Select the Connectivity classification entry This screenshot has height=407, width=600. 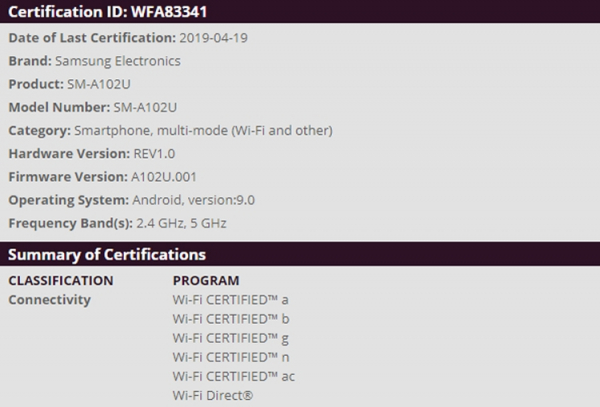[49, 299]
